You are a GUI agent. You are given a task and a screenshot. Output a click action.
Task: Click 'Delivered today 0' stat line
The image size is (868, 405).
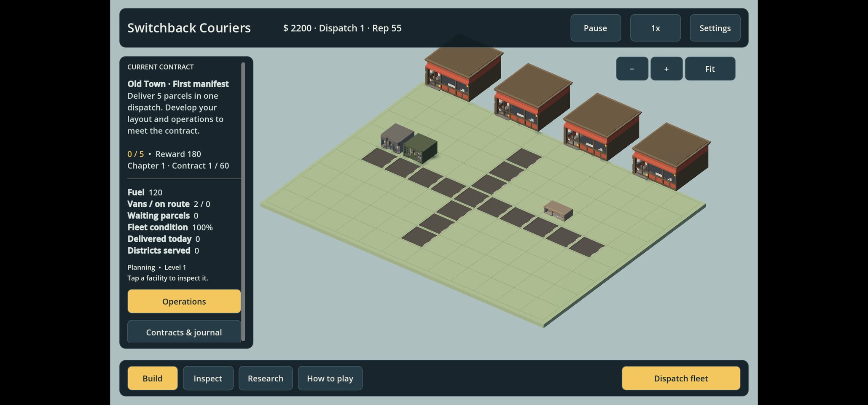[164, 239]
